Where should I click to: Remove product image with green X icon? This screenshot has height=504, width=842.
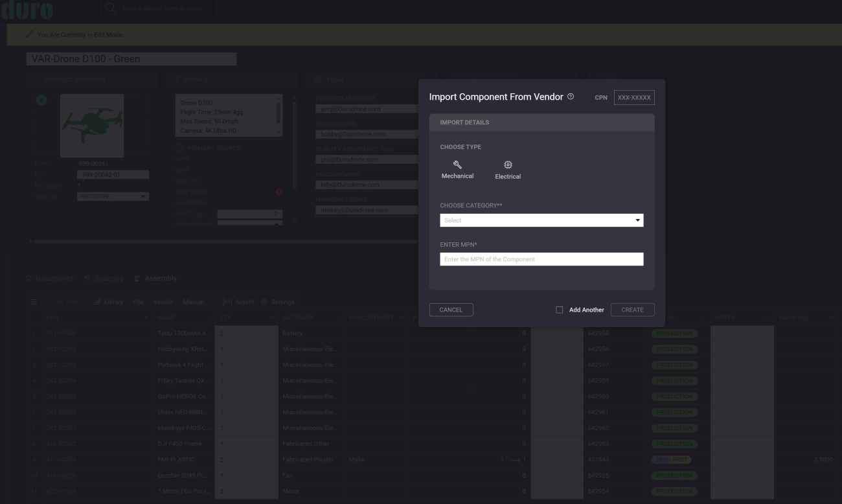[41, 100]
